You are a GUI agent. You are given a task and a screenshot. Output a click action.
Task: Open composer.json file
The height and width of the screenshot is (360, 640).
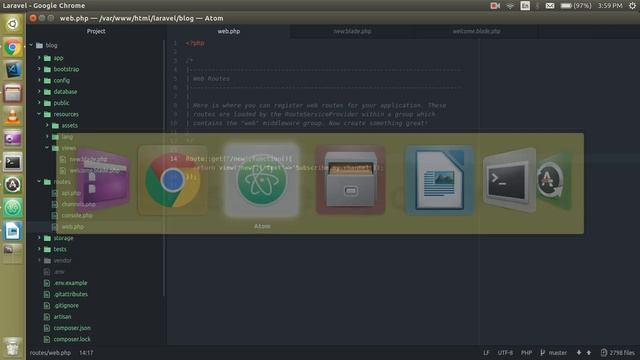coord(72,328)
